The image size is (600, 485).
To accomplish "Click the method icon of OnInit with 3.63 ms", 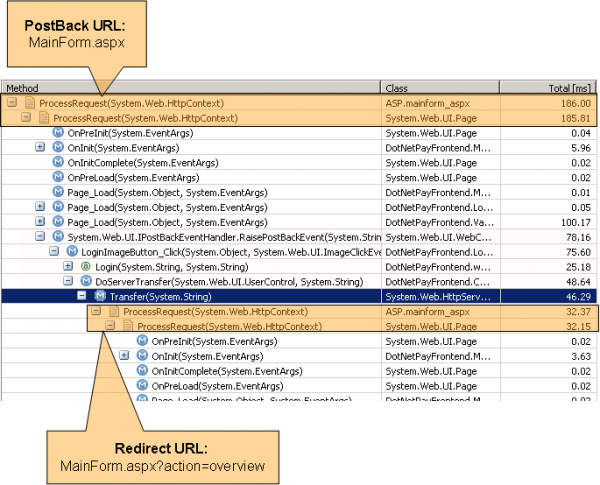I will coord(142,355).
